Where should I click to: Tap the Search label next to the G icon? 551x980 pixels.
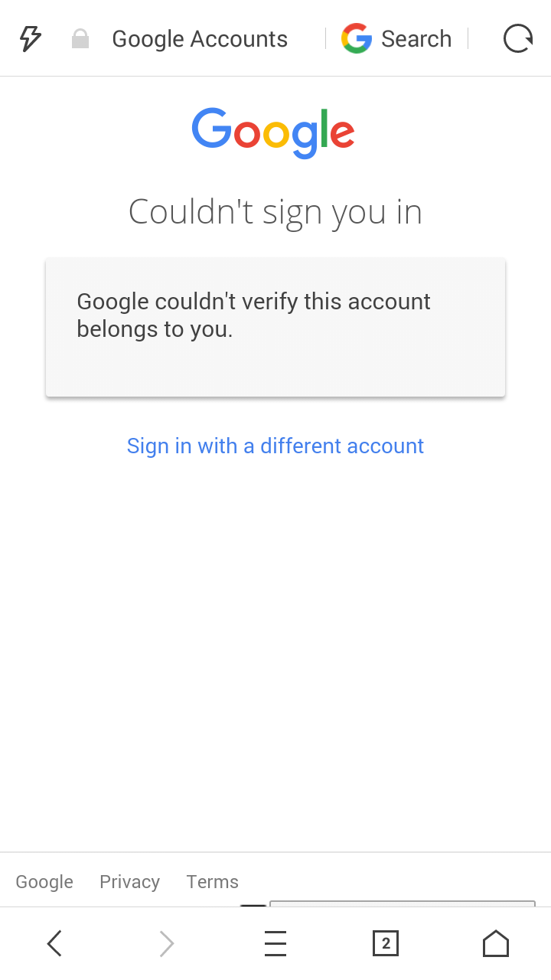416,38
